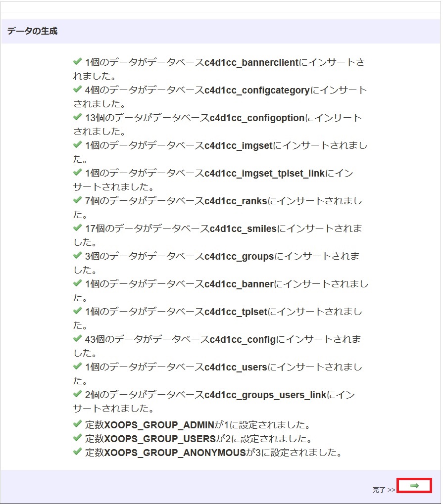This screenshot has width=443, height=504.
Task: Click the checkmark beside c4d1cc_groups_users_link row
Action: 77,393
